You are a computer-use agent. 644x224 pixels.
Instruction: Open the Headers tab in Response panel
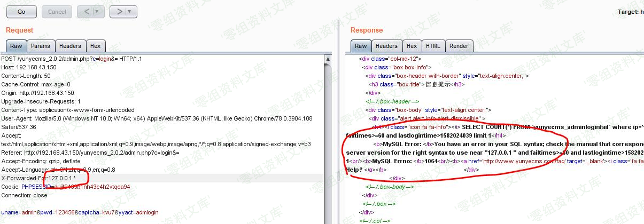click(x=386, y=46)
